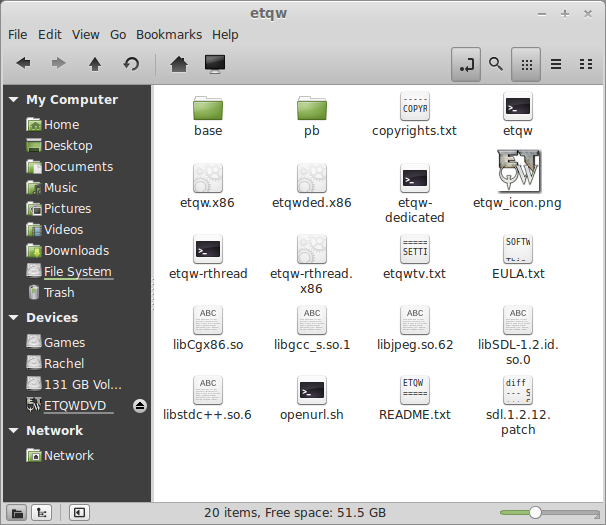The image size is (606, 525).
Task: Select the sdl.1.2.12.patch file
Action: 518,406
